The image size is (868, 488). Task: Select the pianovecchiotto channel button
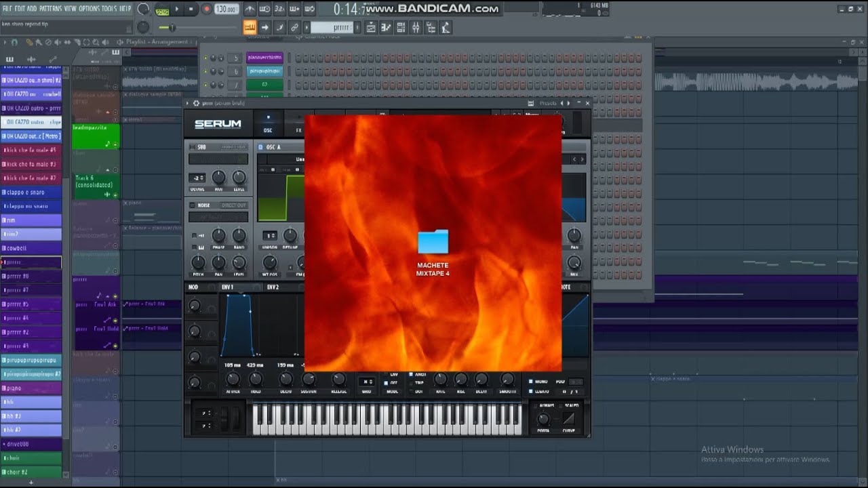tap(264, 58)
